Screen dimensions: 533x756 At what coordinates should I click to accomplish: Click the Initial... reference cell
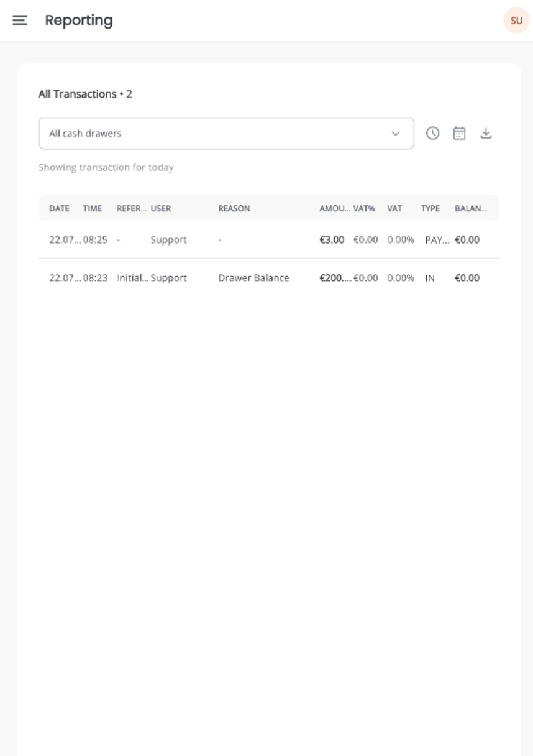coord(132,278)
